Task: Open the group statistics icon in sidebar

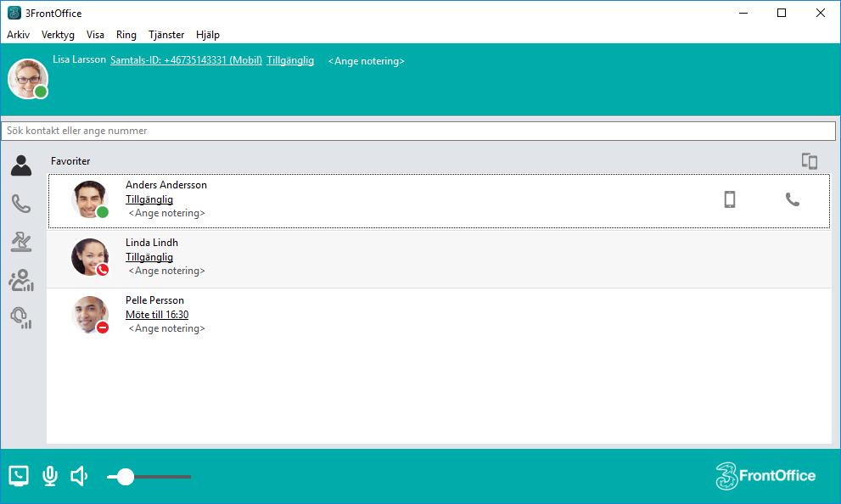Action: 21,280
